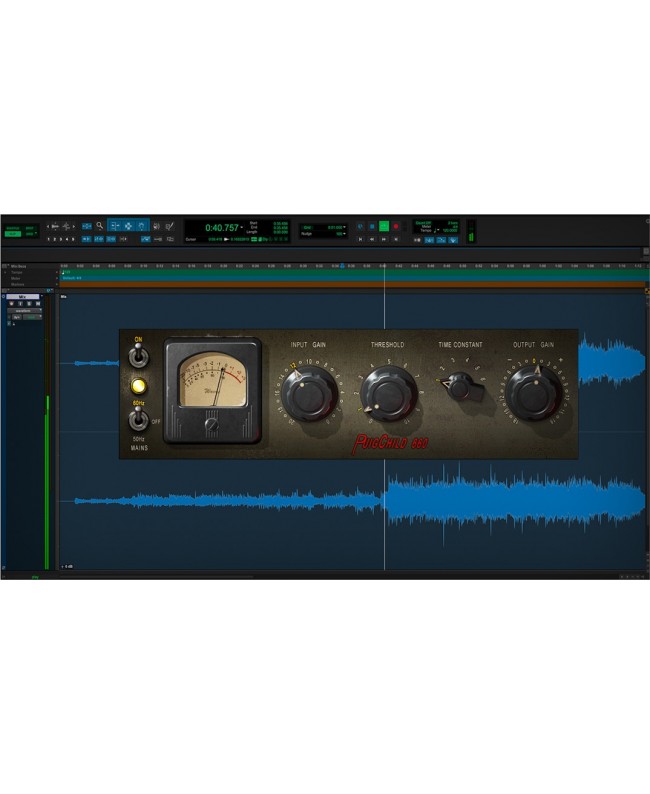Toggle the Tab to Transients button

(x=87, y=239)
